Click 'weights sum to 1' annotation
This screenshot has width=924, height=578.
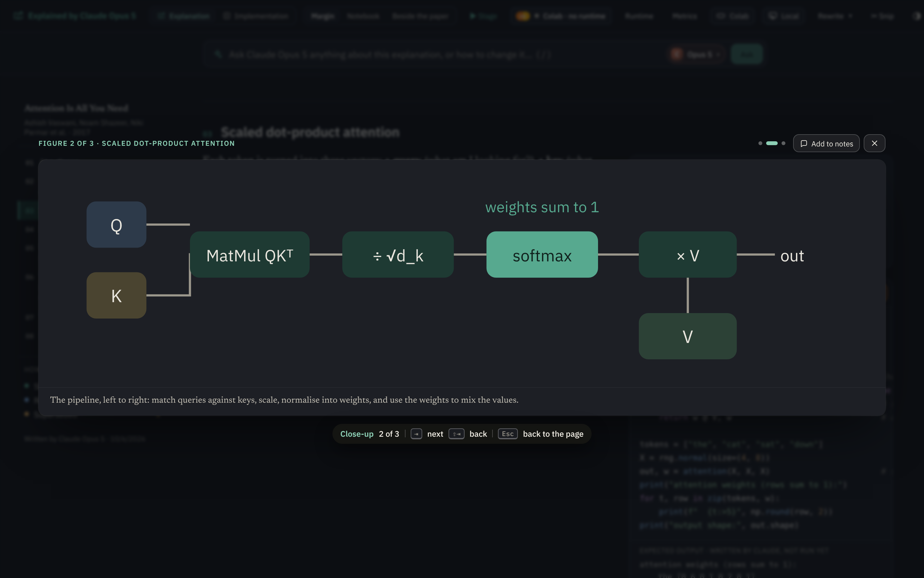(x=542, y=207)
